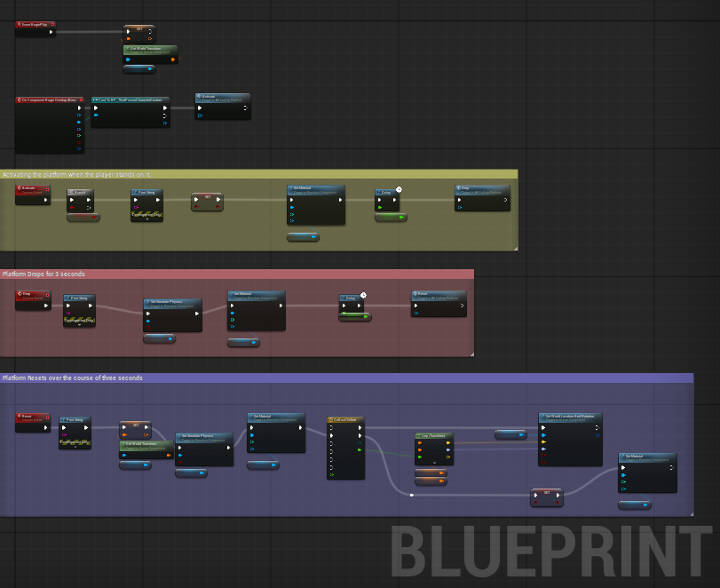Select the yellow comment 'Activating the platform when the player stands on it'
The height and width of the screenshot is (588, 720).
[x=258, y=175]
